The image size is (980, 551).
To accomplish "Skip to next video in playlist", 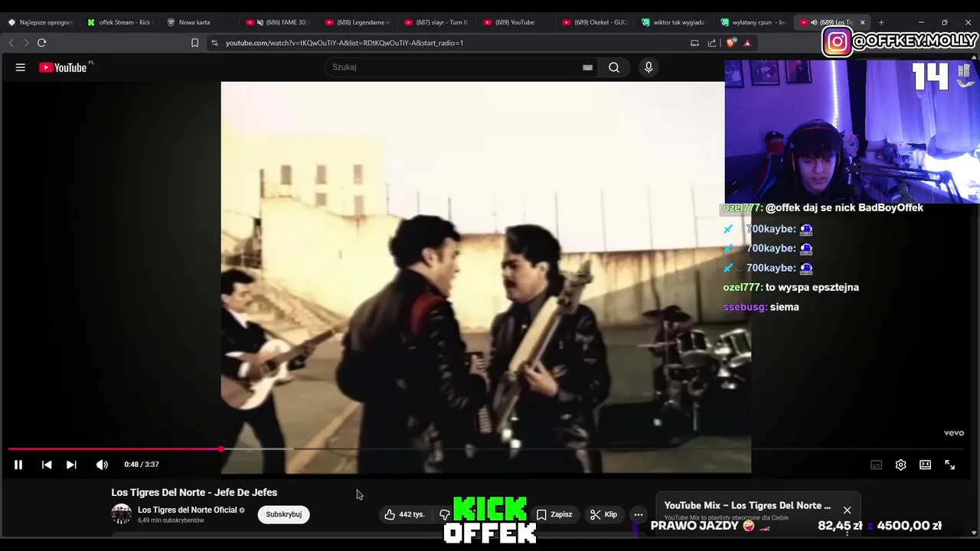I will [71, 465].
